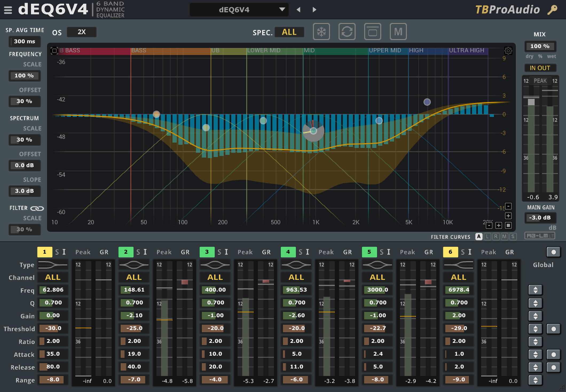Toggle band 5 on/off
This screenshot has width=566, height=392.
(x=369, y=252)
